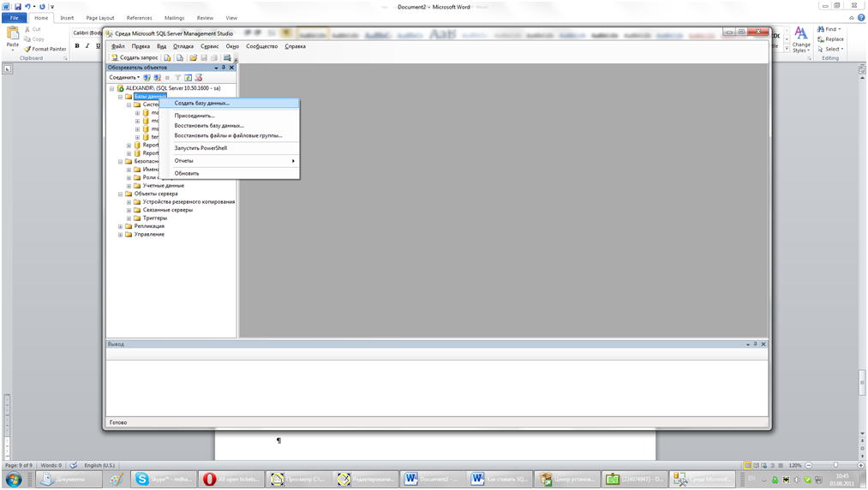Choose Восстановить базу данных... menu entry
This screenshot has height=490, width=868.
coord(229,126)
